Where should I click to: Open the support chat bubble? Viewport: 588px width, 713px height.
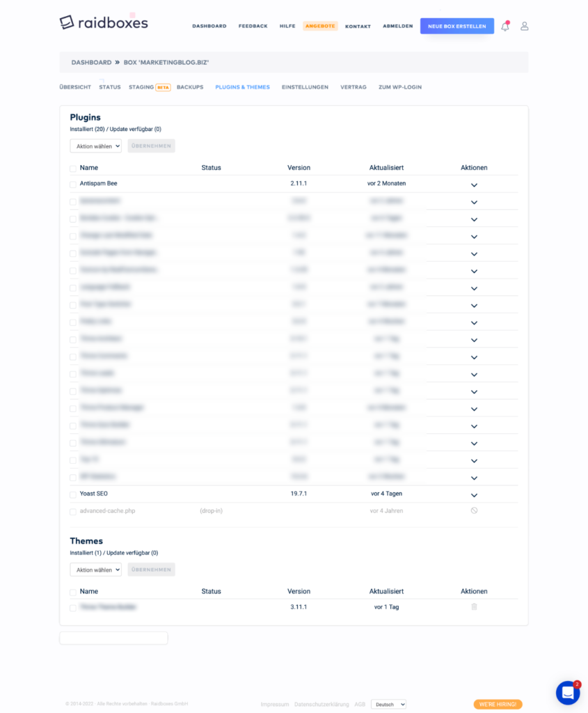567,692
